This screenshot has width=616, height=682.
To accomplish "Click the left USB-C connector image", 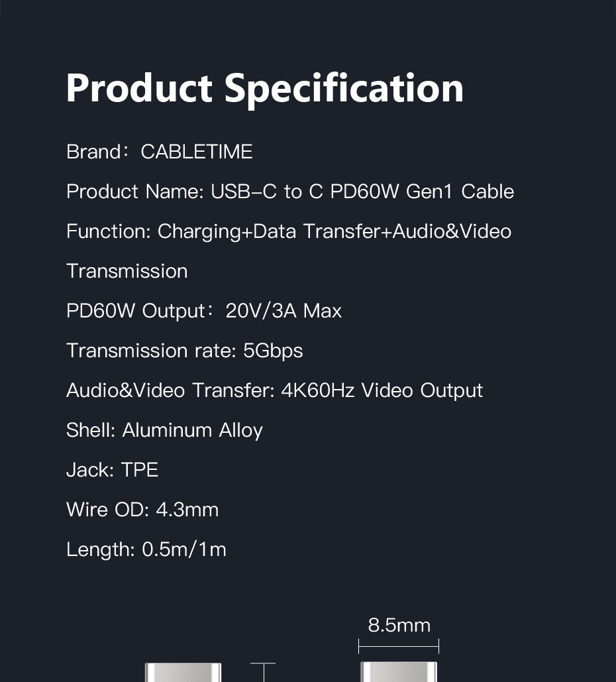I will point(183,673).
